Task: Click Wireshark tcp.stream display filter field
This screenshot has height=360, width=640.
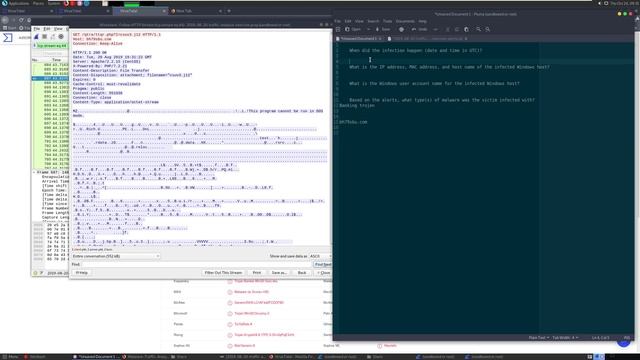Action: (x=51, y=46)
